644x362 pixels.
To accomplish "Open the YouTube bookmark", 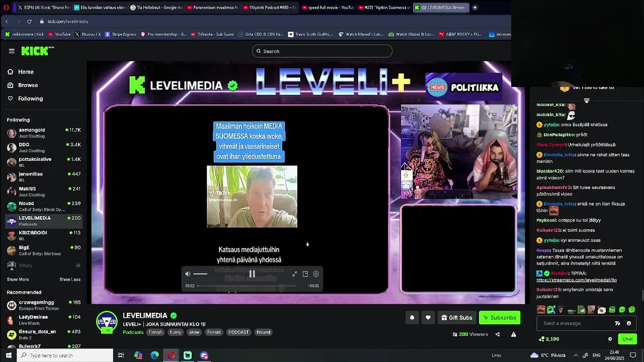I will (59, 34).
